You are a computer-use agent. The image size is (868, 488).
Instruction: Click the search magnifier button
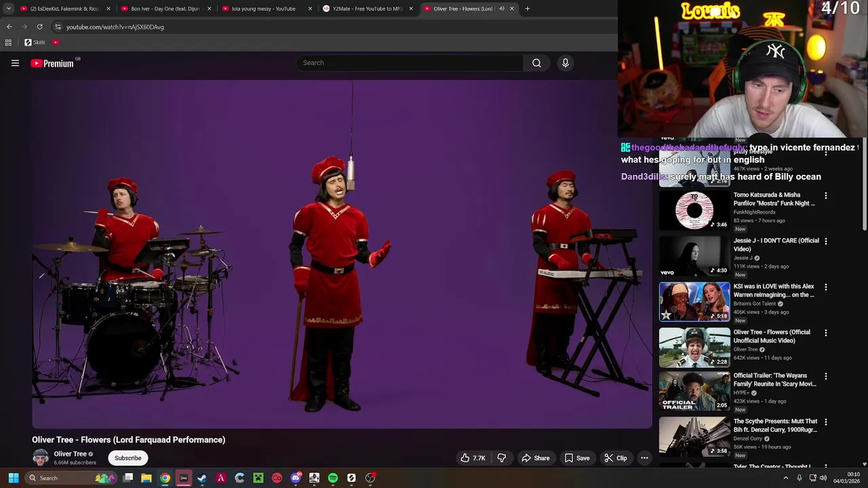(536, 63)
